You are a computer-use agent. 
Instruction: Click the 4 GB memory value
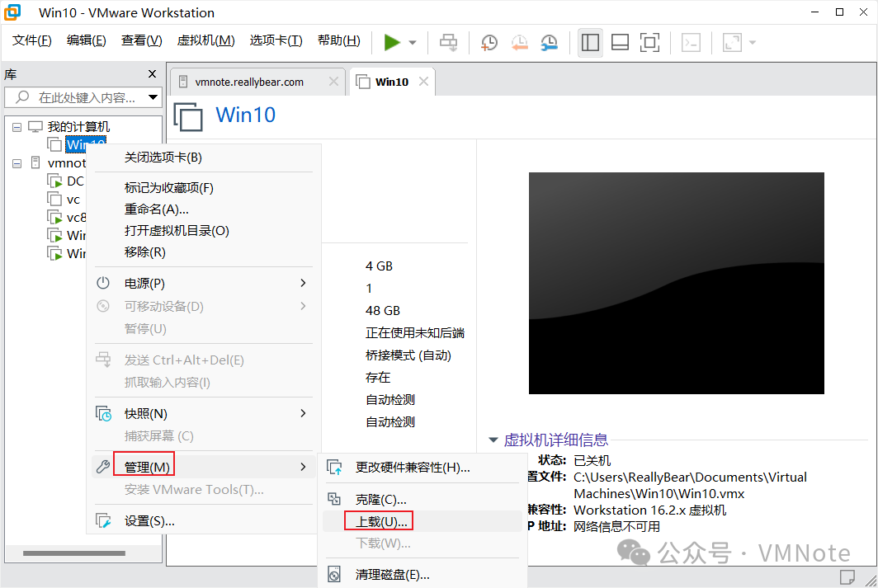tap(379, 266)
